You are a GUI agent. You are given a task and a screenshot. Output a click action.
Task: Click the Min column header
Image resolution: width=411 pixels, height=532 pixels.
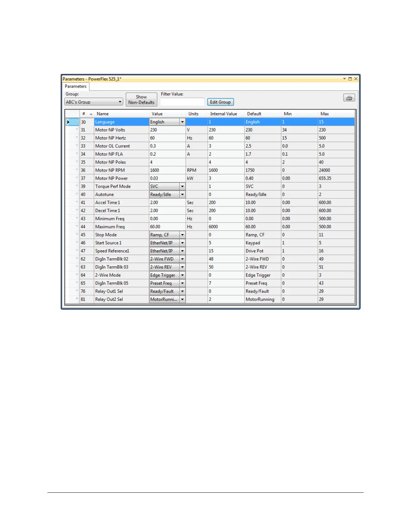(300, 114)
